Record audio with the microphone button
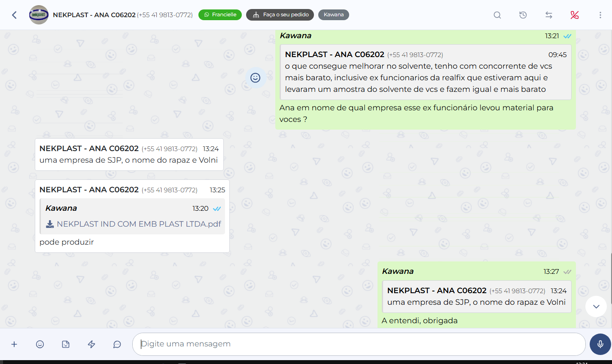This screenshot has height=364, width=612. pyautogui.click(x=600, y=344)
